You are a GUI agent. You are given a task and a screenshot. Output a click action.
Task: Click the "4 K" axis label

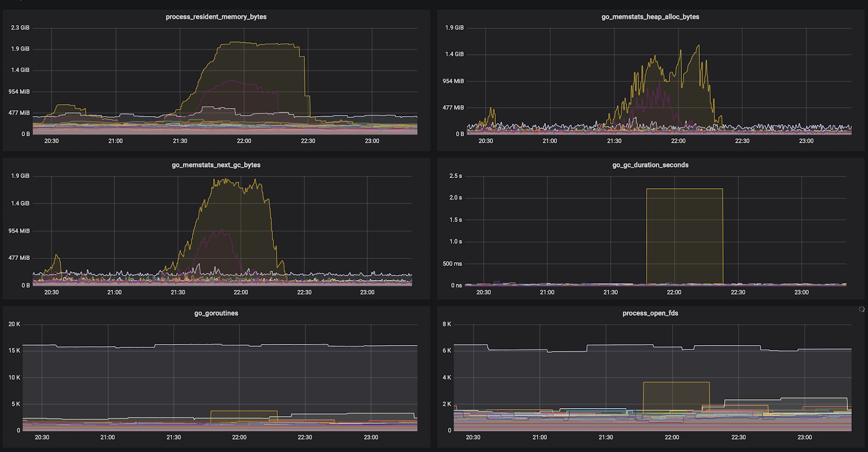click(x=446, y=378)
